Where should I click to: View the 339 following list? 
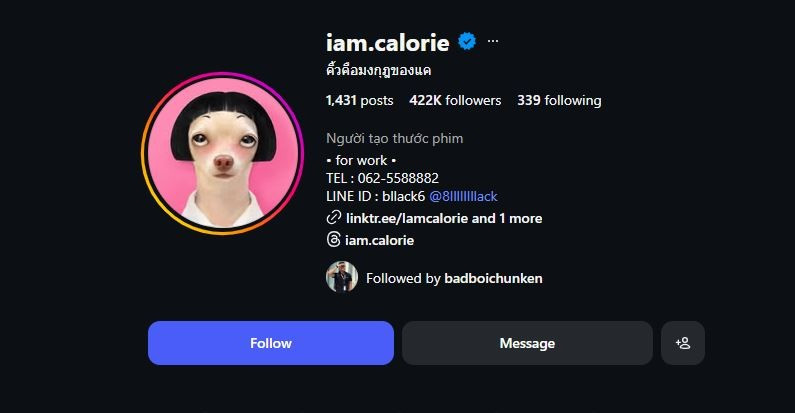[559, 100]
